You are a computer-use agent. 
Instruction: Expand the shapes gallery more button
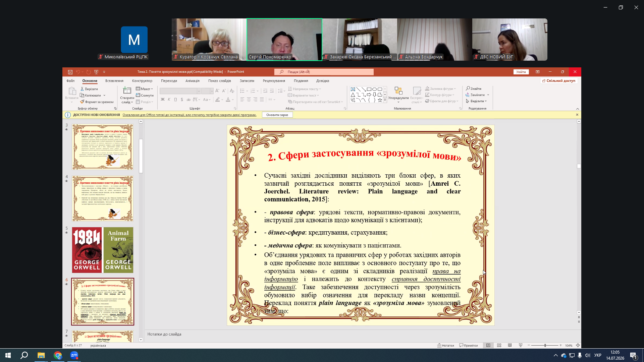385,100
